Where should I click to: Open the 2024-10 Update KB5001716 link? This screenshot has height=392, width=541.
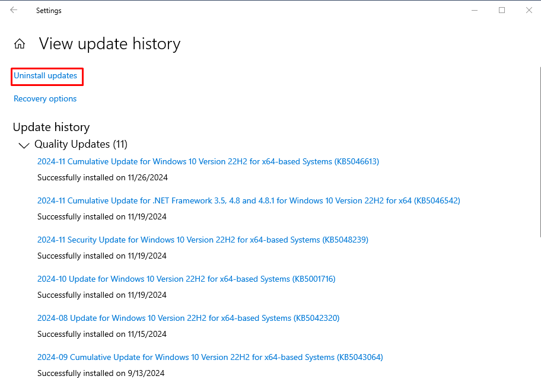click(186, 279)
